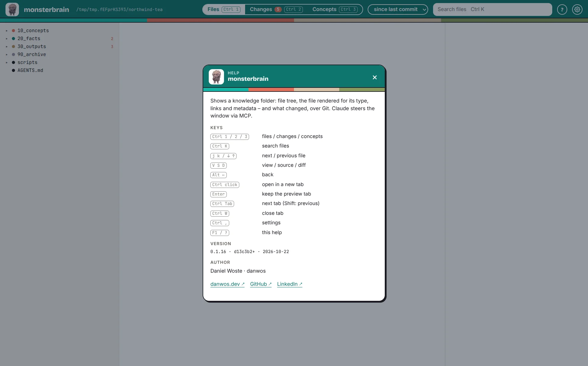Open the 'since last commit' dropdown

(x=398, y=9)
